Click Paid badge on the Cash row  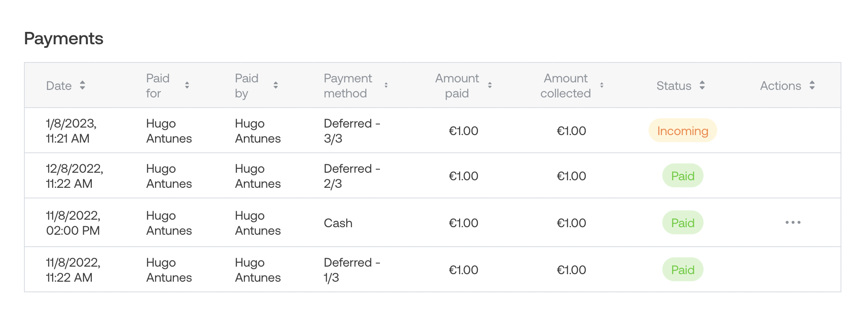pos(682,223)
